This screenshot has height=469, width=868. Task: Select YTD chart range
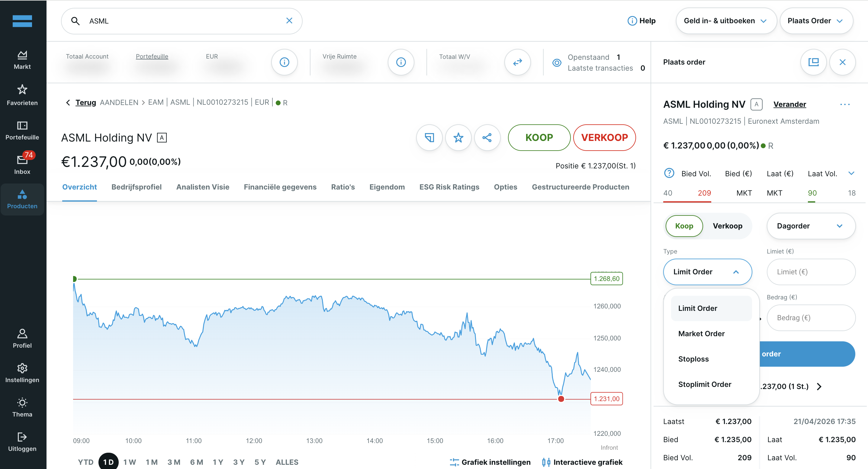click(x=85, y=462)
